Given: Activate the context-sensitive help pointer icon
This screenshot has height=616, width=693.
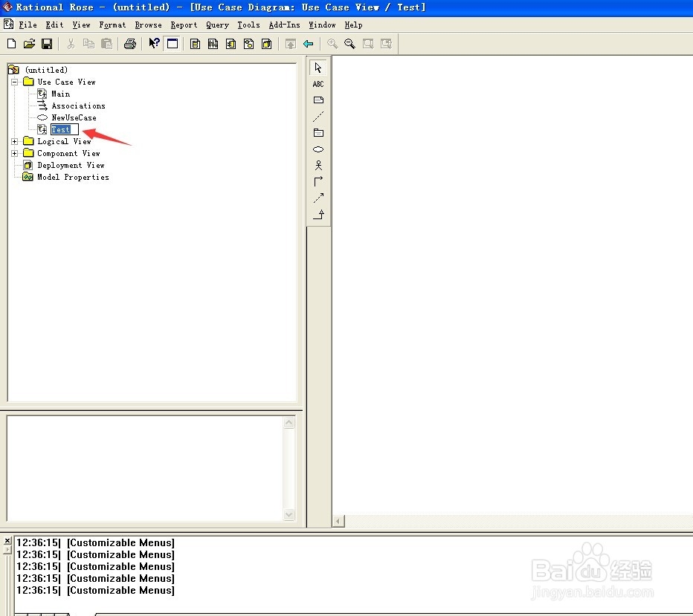Looking at the screenshot, I should (154, 44).
